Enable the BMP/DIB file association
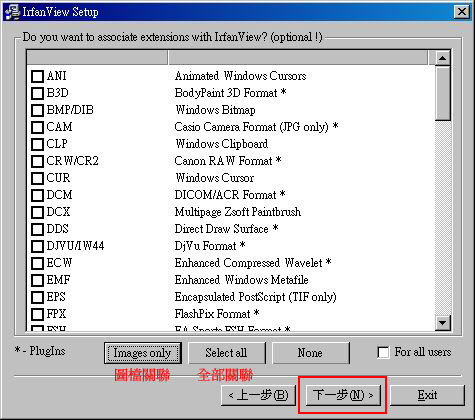Screen dimensions: 475x420 tap(37, 110)
